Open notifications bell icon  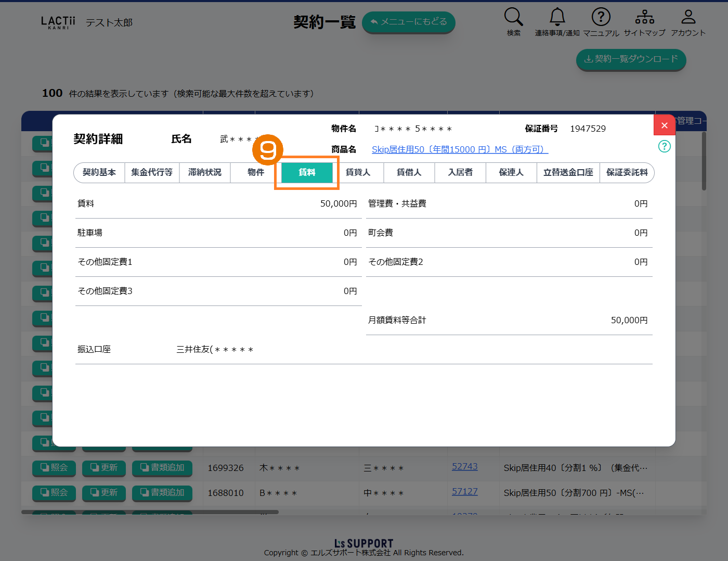(557, 17)
